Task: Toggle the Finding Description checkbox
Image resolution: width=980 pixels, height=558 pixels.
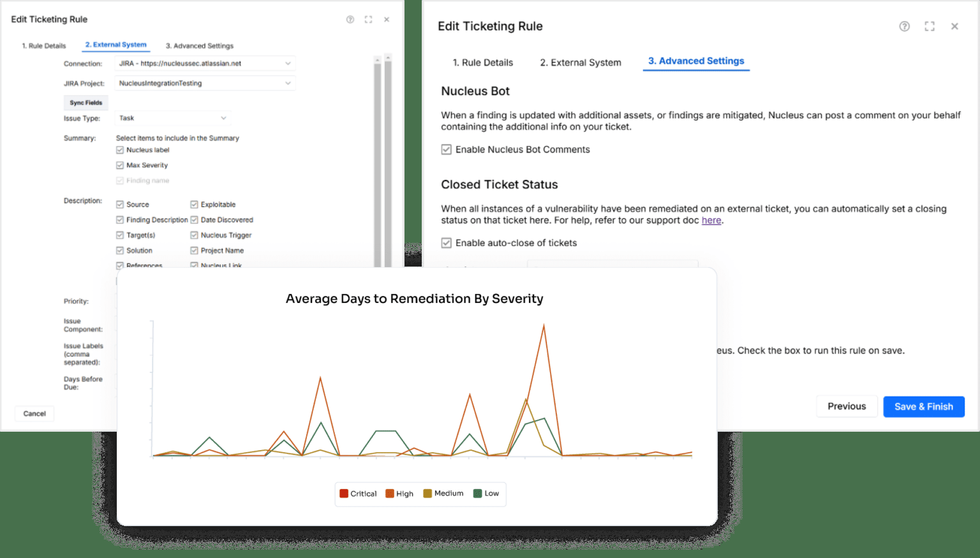Action: (120, 220)
